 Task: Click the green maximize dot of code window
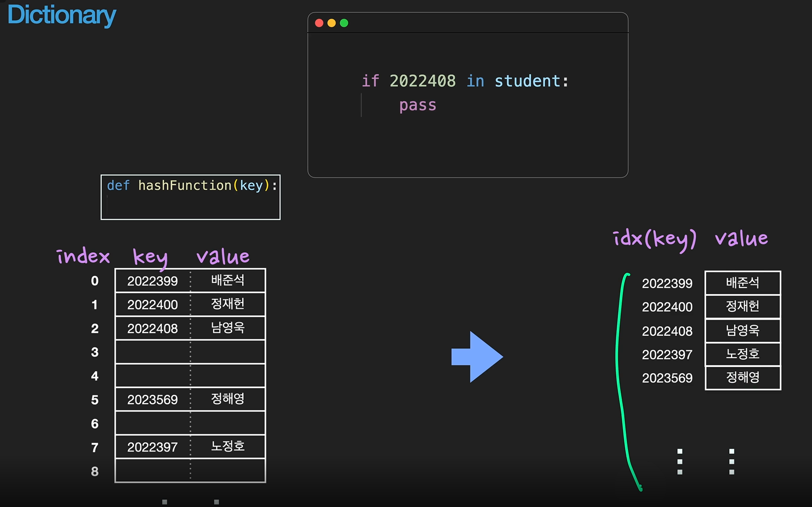344,23
